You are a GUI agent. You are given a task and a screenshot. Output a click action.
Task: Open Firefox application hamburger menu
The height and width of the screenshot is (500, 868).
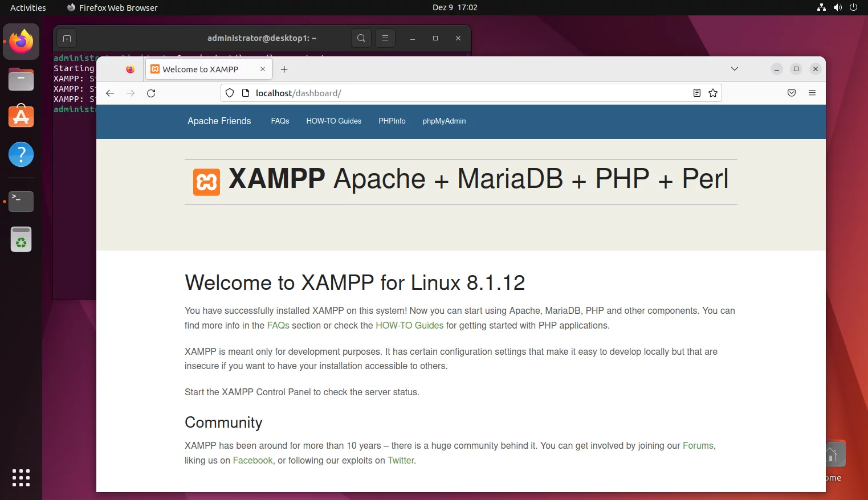pyautogui.click(x=812, y=93)
